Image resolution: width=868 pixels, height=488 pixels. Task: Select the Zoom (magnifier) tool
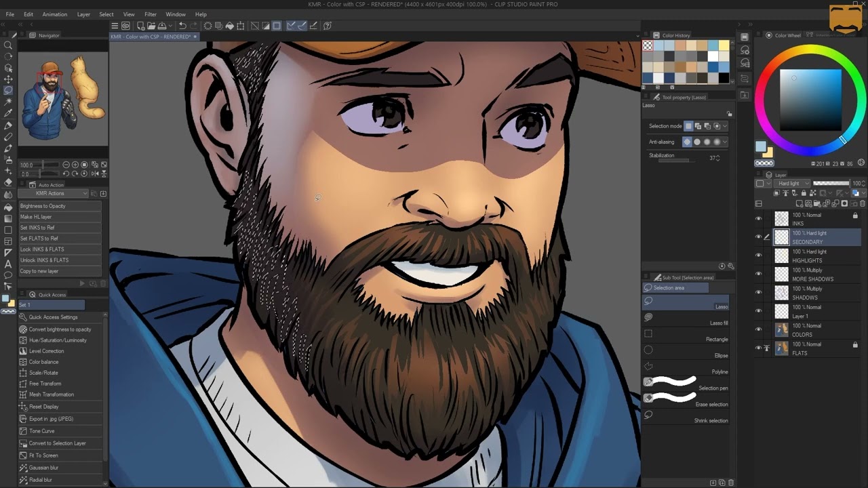click(8, 45)
